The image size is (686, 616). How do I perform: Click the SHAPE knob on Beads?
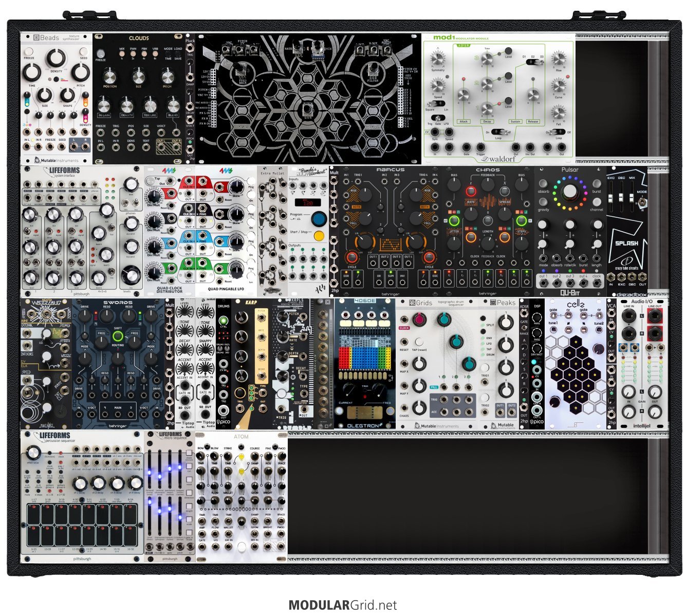point(67,95)
